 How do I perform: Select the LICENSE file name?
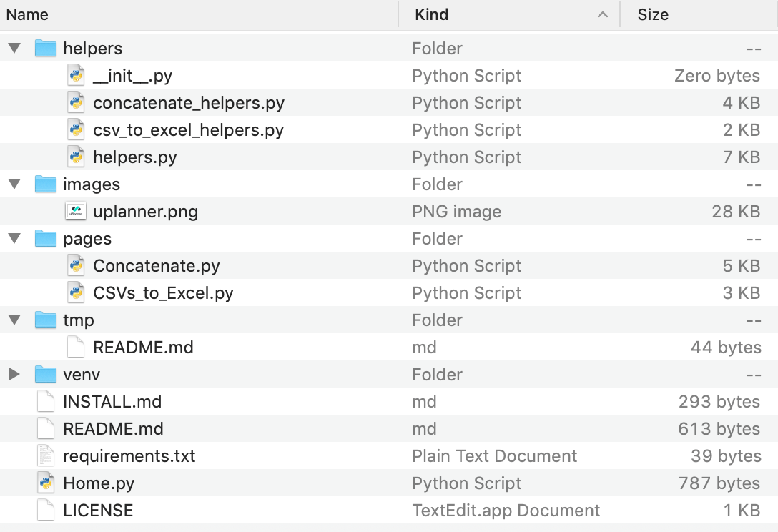pos(98,510)
